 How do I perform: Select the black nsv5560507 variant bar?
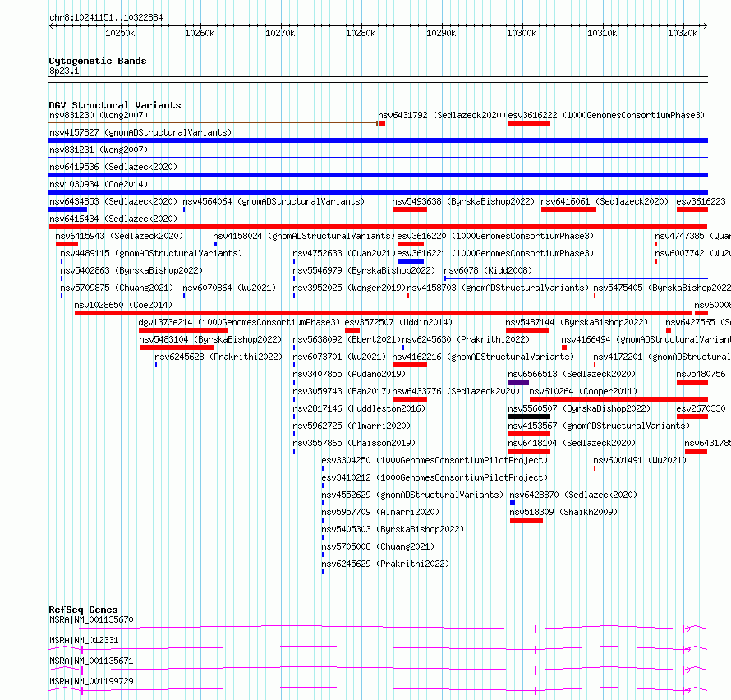tap(529, 417)
